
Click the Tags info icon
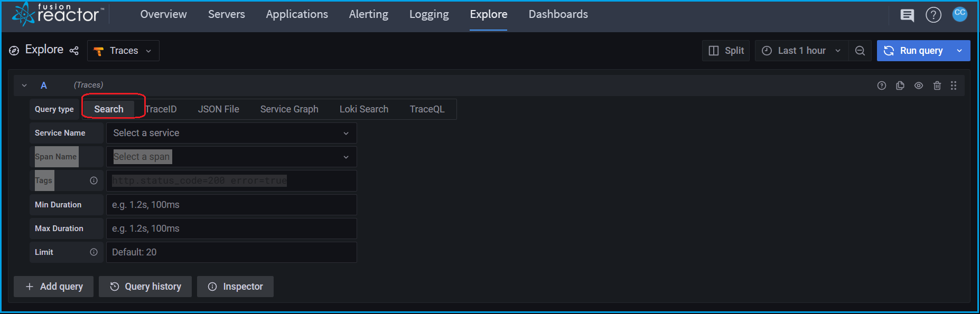94,180
